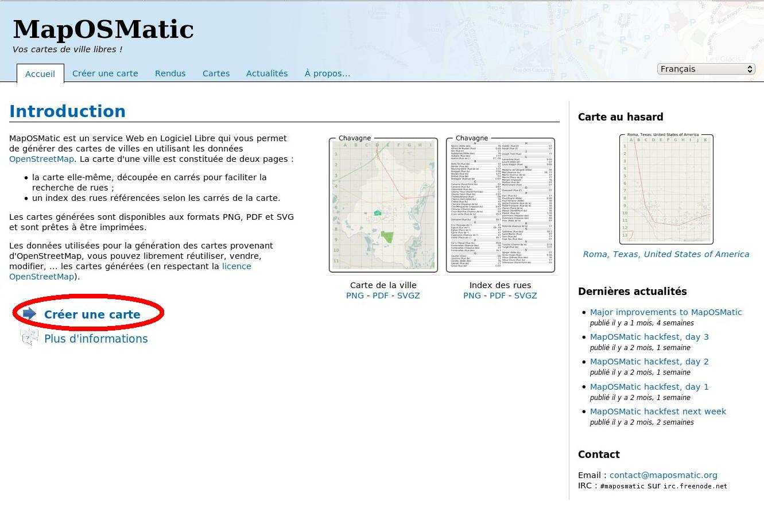764x532 pixels.
Task: Open the À propos… tab
Action: 327,73
